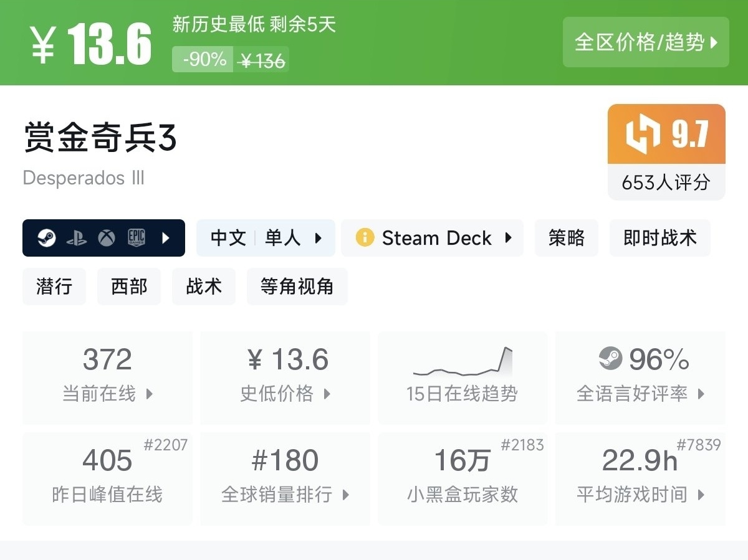Click the Xbox platform icon
This screenshot has width=748, height=560.
pos(107,238)
